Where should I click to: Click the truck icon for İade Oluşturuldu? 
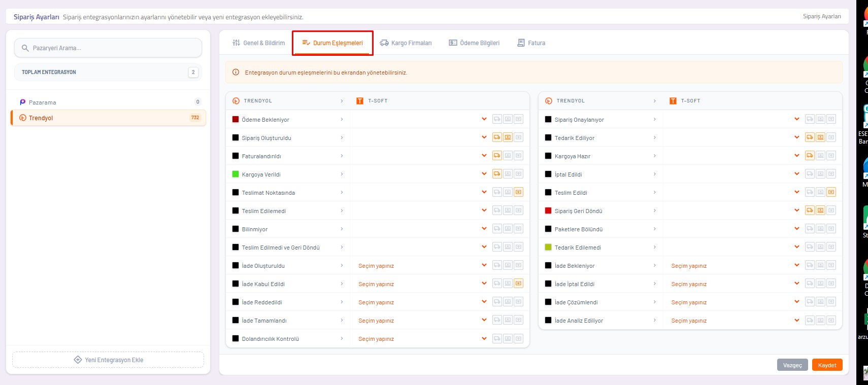coord(497,265)
